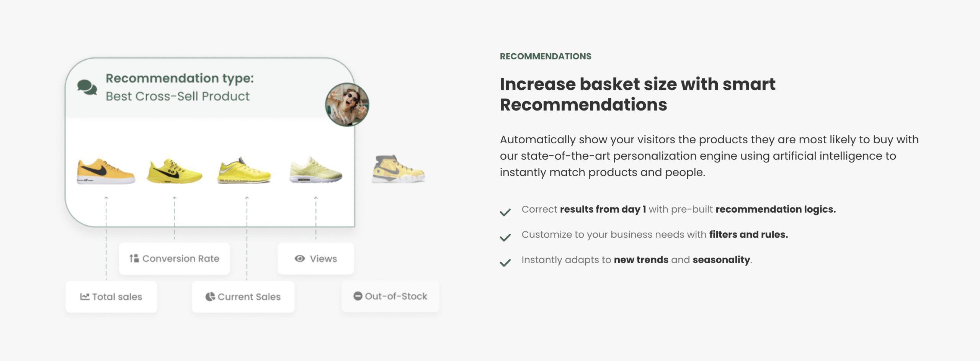Select the yellow Nike running shoe
The width and height of the screenshot is (980, 361).
point(174,171)
